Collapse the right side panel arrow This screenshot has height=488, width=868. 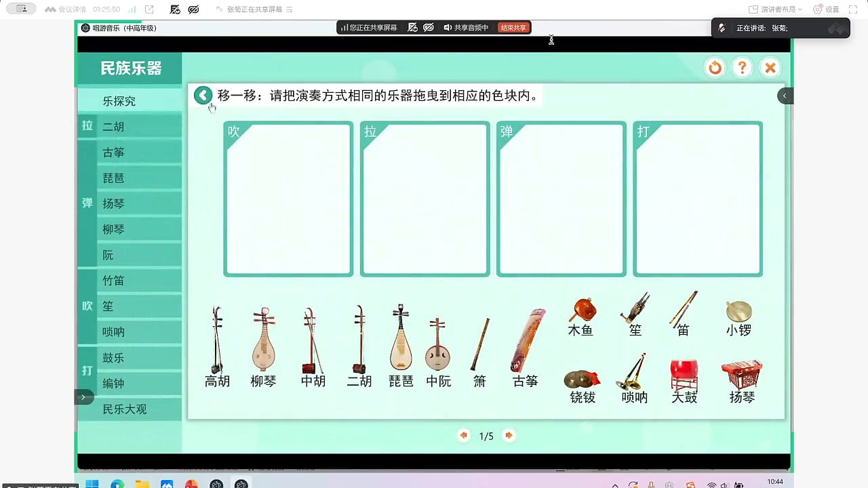(x=785, y=96)
